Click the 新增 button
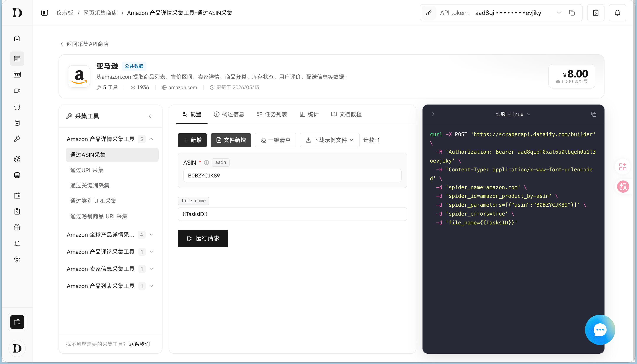 click(192, 140)
